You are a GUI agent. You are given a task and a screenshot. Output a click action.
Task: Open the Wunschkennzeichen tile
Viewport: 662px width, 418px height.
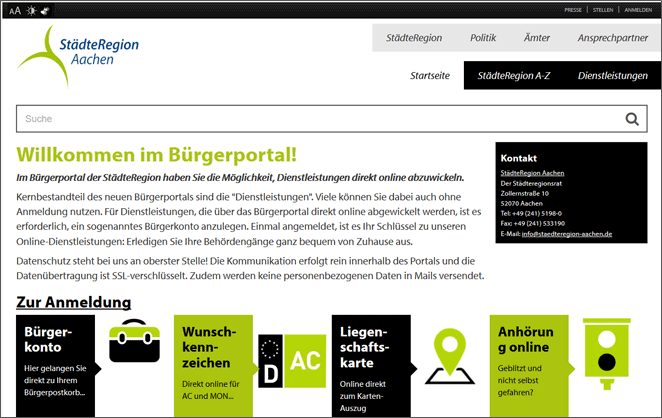click(213, 366)
